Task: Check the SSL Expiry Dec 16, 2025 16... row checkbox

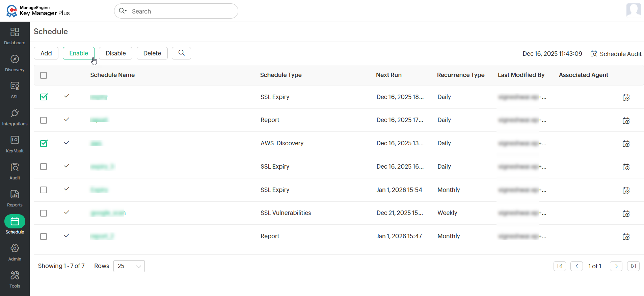Action: 44,167
